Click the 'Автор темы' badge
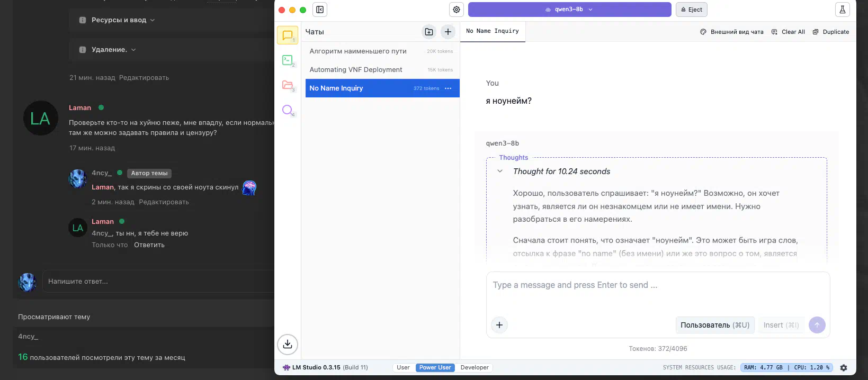868x380 pixels. coord(149,173)
